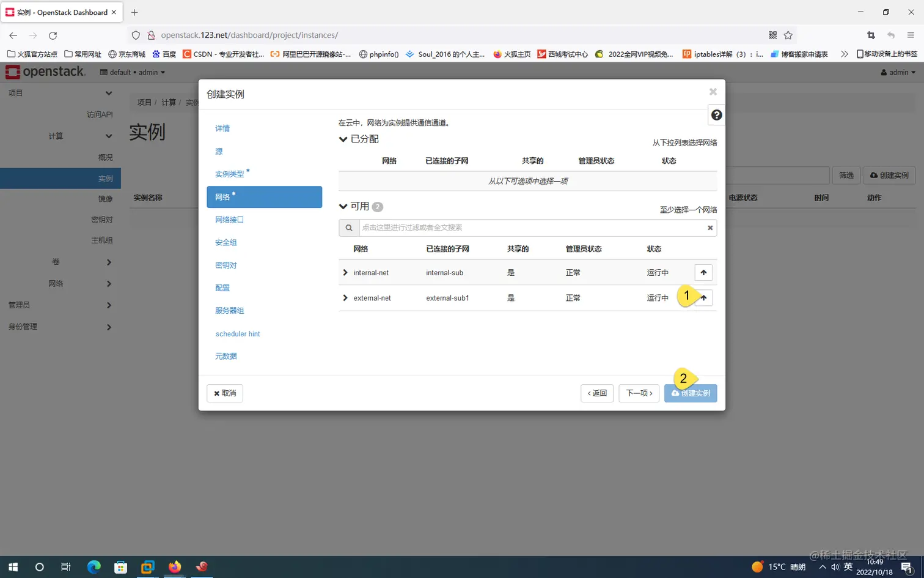
Task: Open Microsoft Store taskbar icon
Action: (x=120, y=567)
